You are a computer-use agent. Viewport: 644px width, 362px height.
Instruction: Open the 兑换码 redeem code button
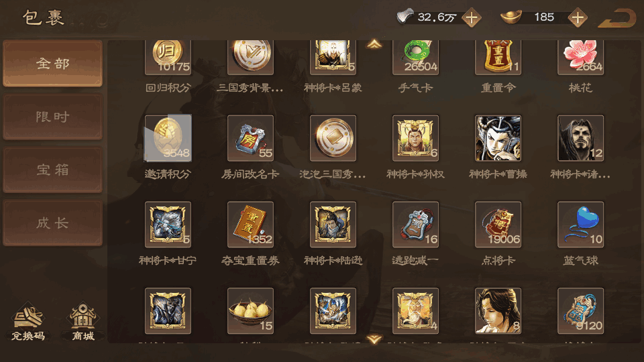[x=28, y=321]
